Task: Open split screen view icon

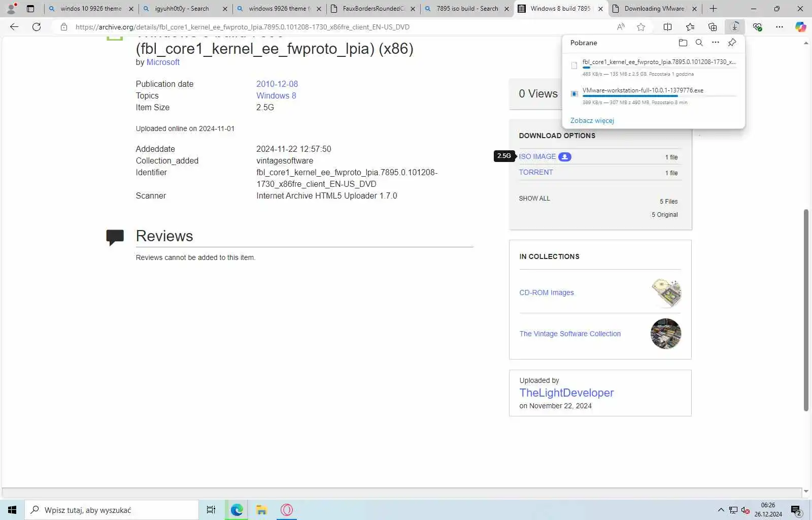Action: coord(668,27)
